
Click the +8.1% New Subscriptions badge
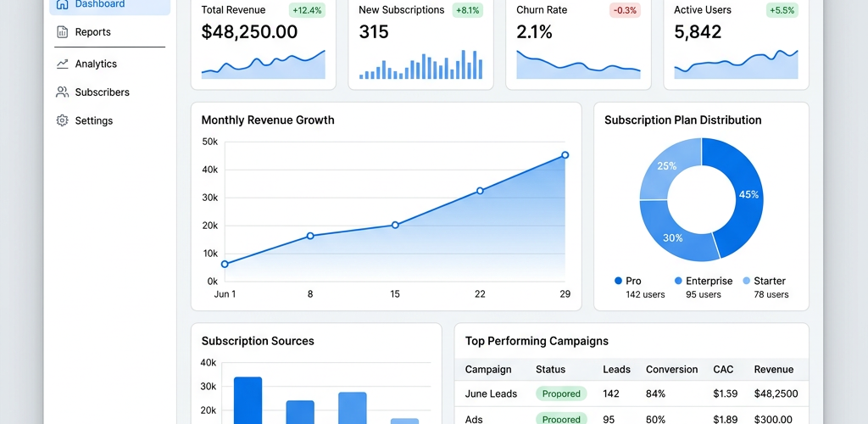(x=467, y=10)
